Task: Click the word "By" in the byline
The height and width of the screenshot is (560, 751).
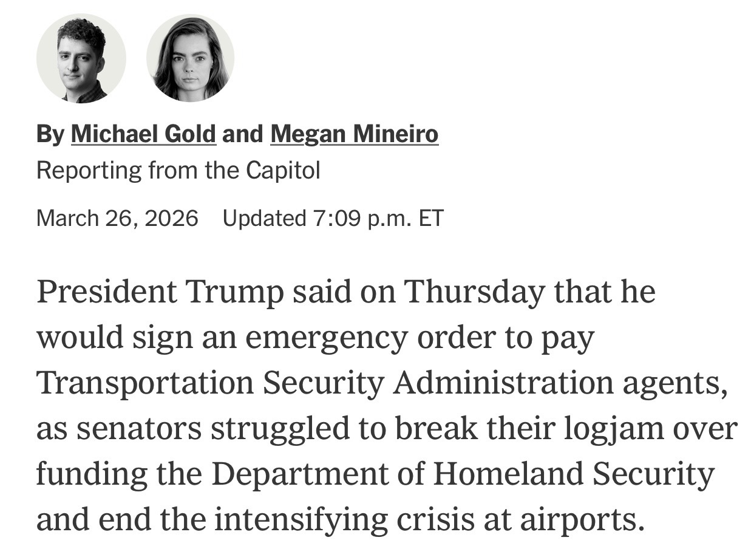Action: [50, 134]
